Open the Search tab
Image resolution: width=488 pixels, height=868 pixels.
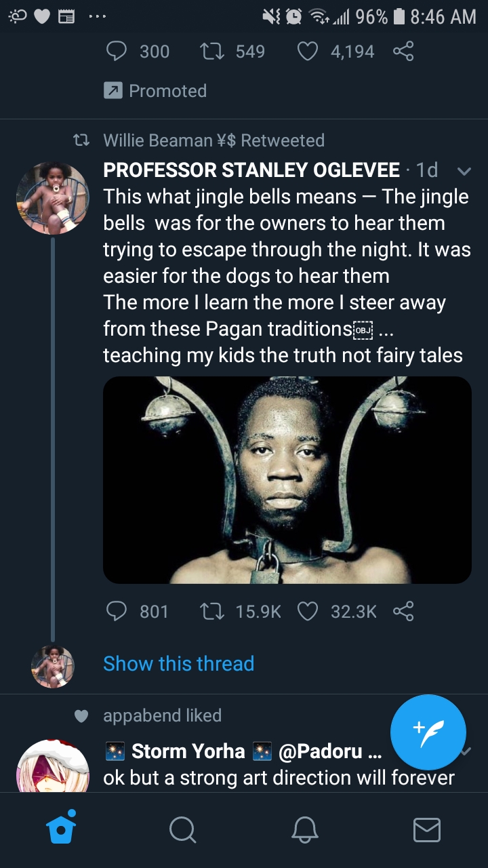[182, 829]
